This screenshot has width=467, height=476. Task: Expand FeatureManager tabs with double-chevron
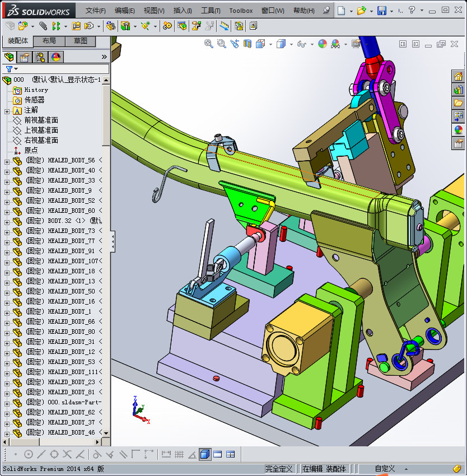point(104,57)
